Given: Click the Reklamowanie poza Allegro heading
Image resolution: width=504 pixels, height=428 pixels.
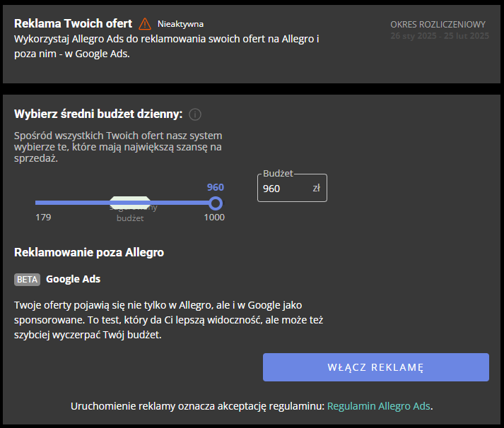Looking at the screenshot, I should pos(89,252).
